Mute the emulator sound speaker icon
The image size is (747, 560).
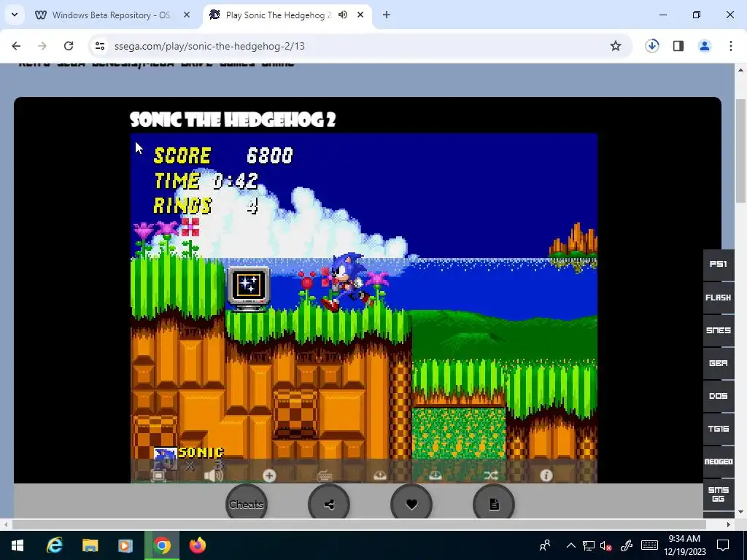point(214,475)
